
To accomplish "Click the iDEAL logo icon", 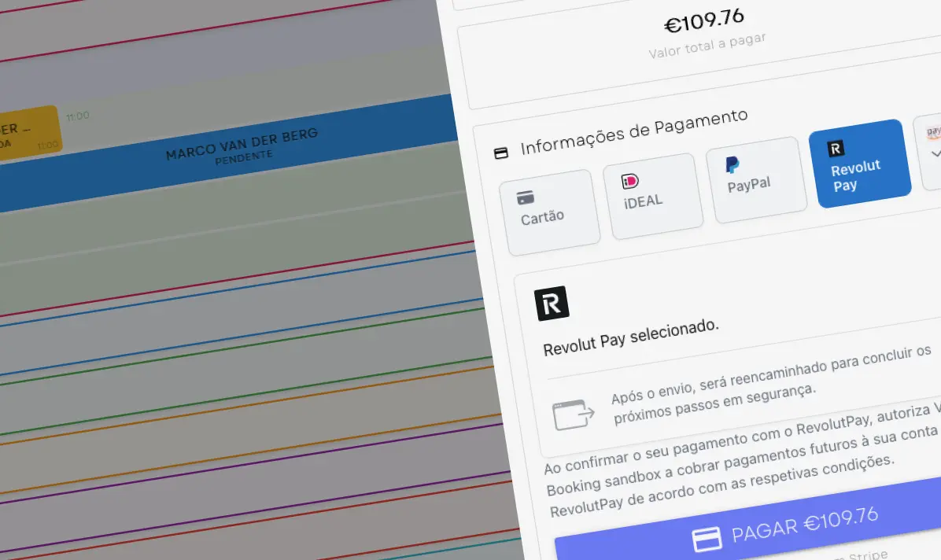I will click(629, 181).
